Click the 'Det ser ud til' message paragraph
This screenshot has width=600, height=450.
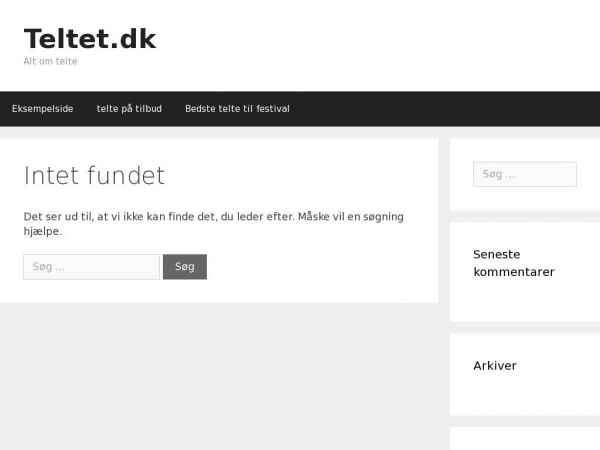coord(214,224)
